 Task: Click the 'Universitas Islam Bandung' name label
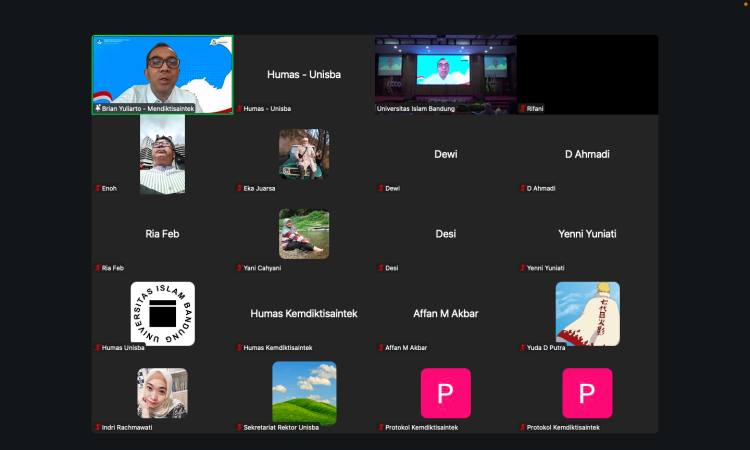tap(416, 109)
